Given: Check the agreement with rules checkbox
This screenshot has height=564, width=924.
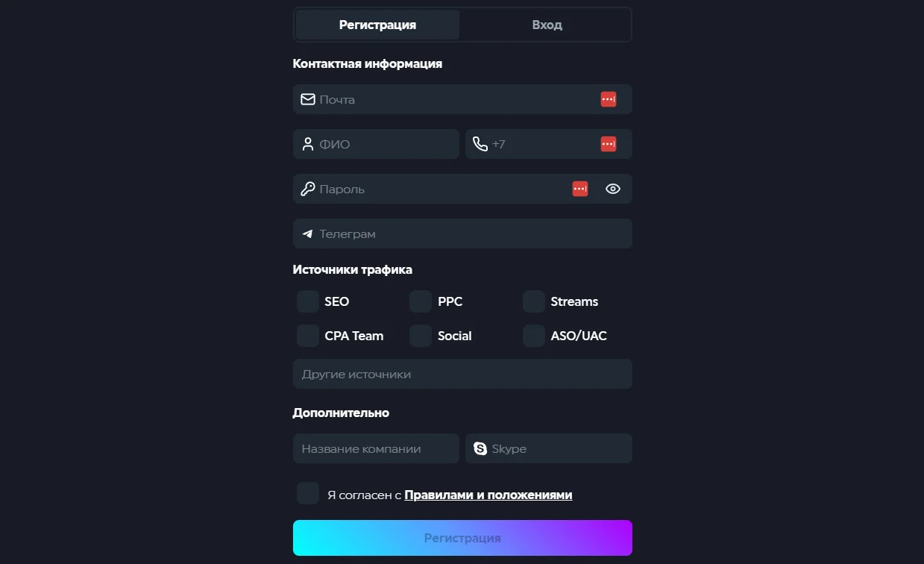Looking at the screenshot, I should (x=307, y=493).
